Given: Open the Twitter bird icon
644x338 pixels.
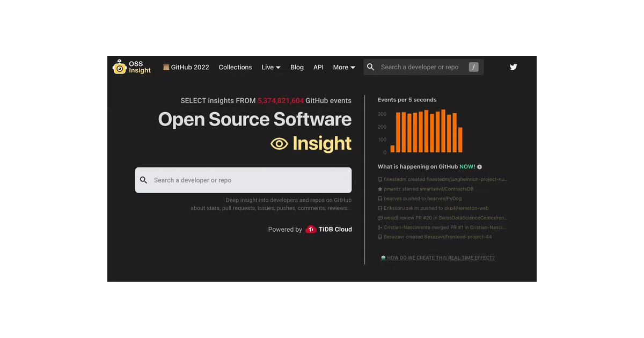Looking at the screenshot, I should [514, 67].
